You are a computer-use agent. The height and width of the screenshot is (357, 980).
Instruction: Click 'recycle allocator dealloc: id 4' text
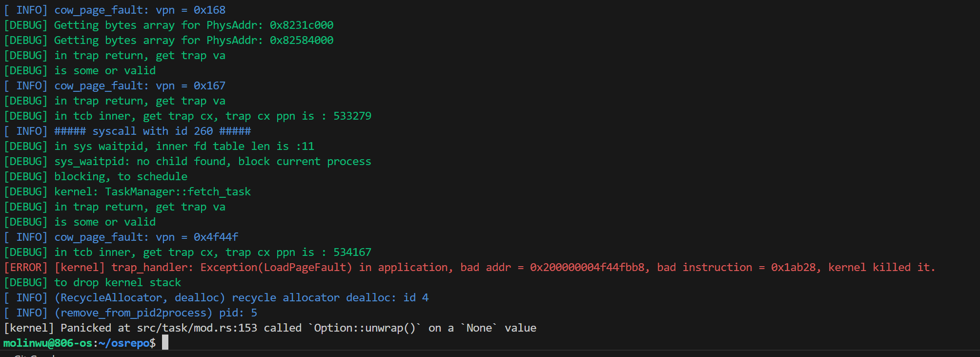pos(330,298)
